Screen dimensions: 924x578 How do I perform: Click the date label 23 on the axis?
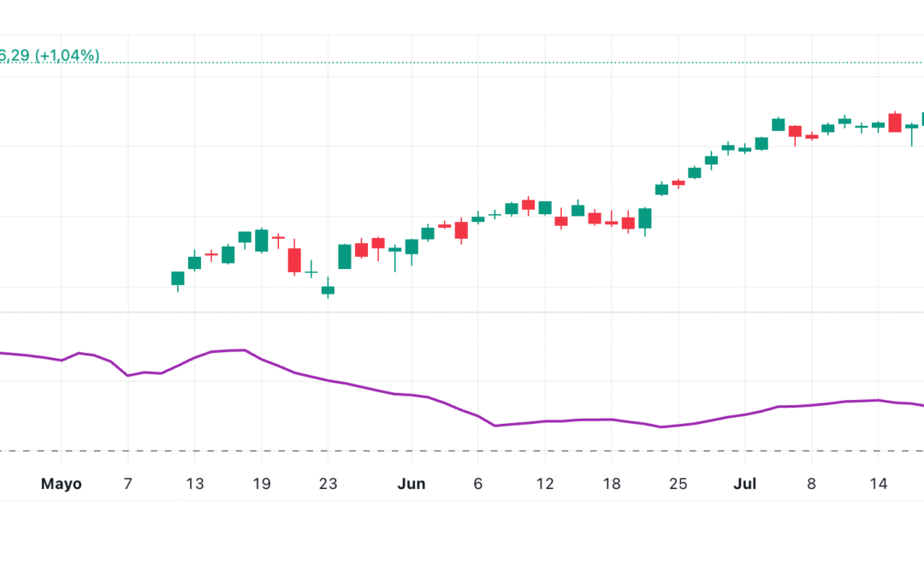(328, 483)
